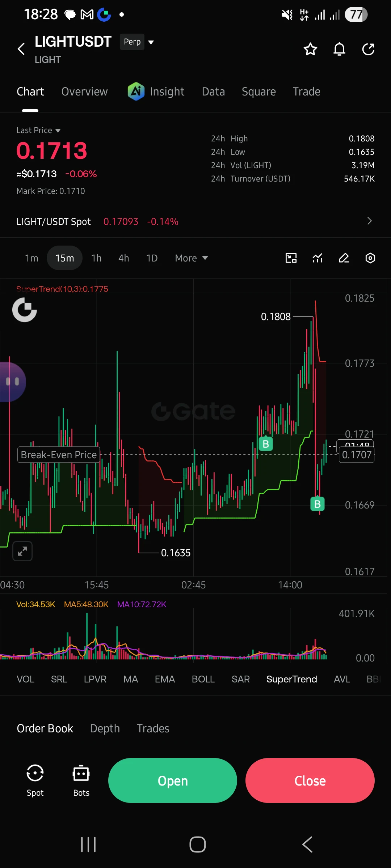
Task: Tap Vol:34.53K volume label
Action: click(x=35, y=604)
